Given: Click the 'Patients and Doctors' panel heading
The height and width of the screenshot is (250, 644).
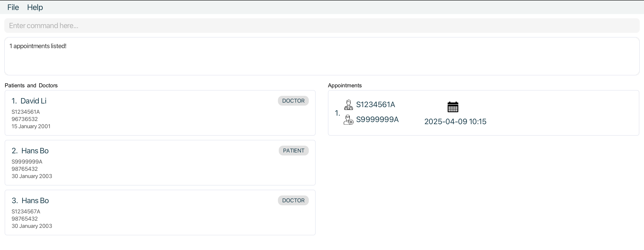Looking at the screenshot, I should click(31, 86).
